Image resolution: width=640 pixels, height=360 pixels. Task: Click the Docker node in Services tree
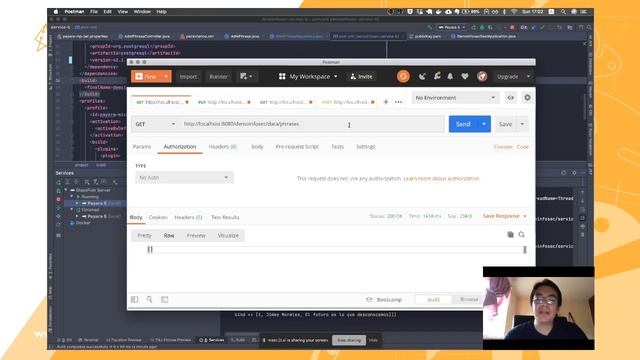[x=80, y=223]
